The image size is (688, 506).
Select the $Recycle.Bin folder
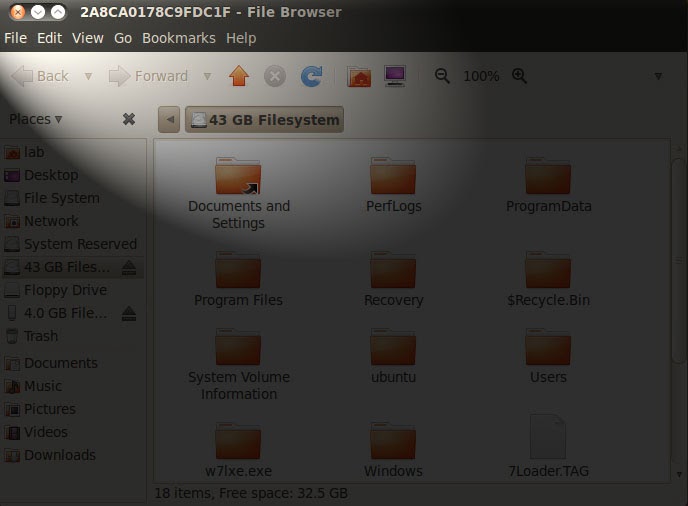[548, 279]
